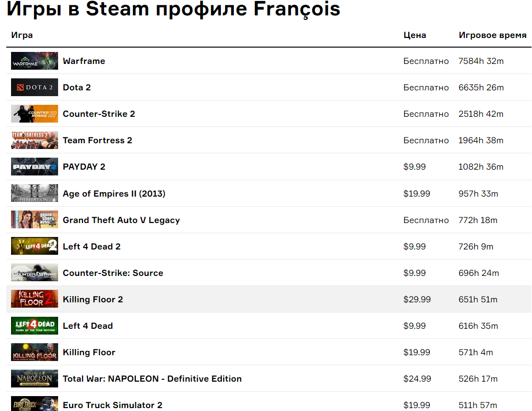
Task: Click the Grand Theft Auto V thumbnail
Action: coord(35,220)
